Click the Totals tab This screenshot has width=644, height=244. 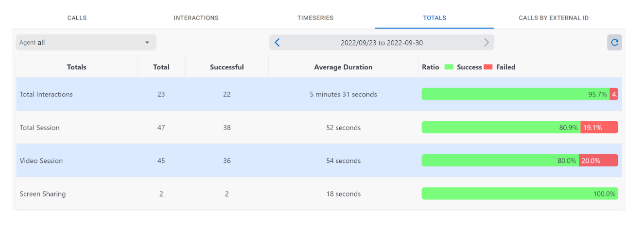435,18
